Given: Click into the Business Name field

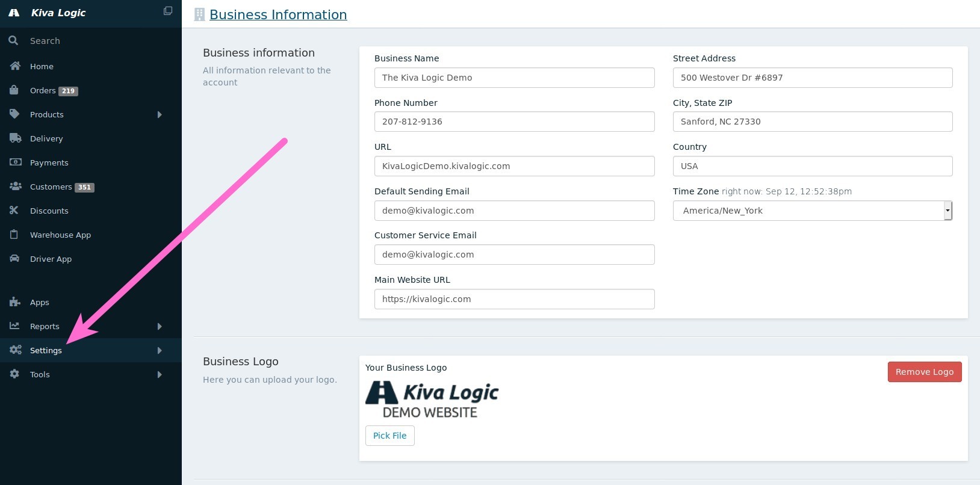Looking at the screenshot, I should coord(515,78).
